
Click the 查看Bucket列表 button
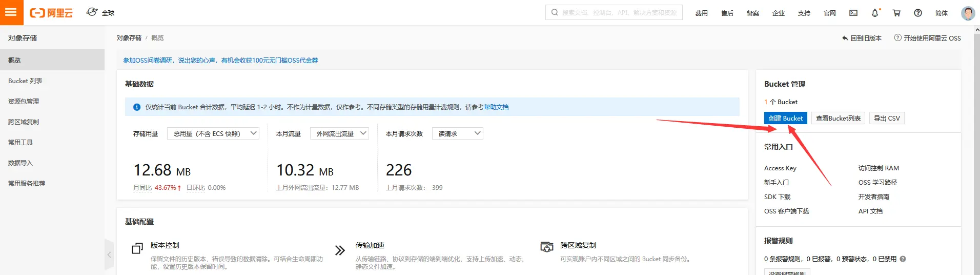(x=839, y=118)
